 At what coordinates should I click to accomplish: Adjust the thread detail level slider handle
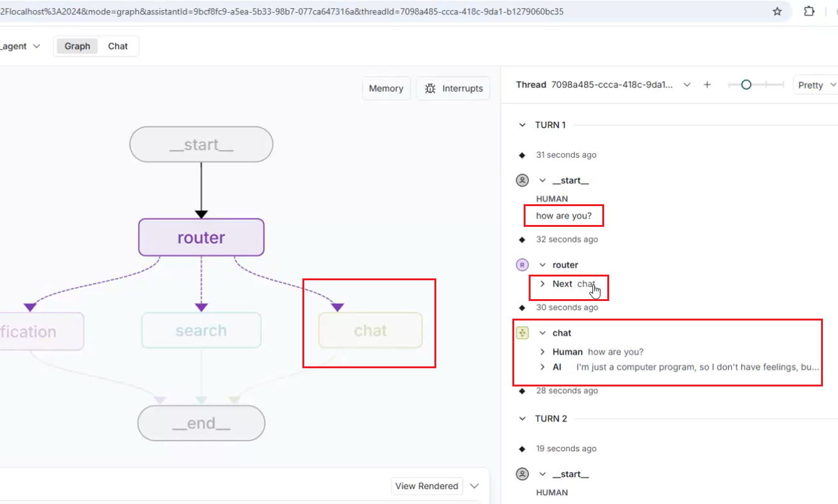pos(746,85)
